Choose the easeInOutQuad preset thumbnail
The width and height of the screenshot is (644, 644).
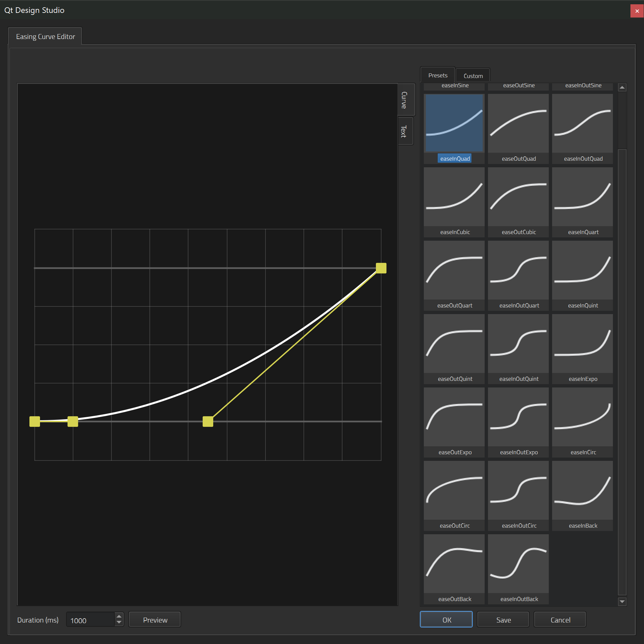582,123
